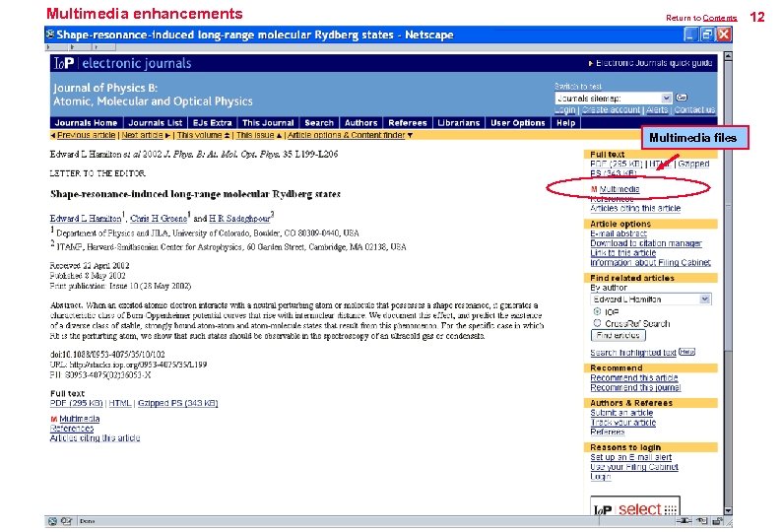Open the Electronic Journals quick guide link
Viewport: 782px width, 532px height.
tap(654, 63)
